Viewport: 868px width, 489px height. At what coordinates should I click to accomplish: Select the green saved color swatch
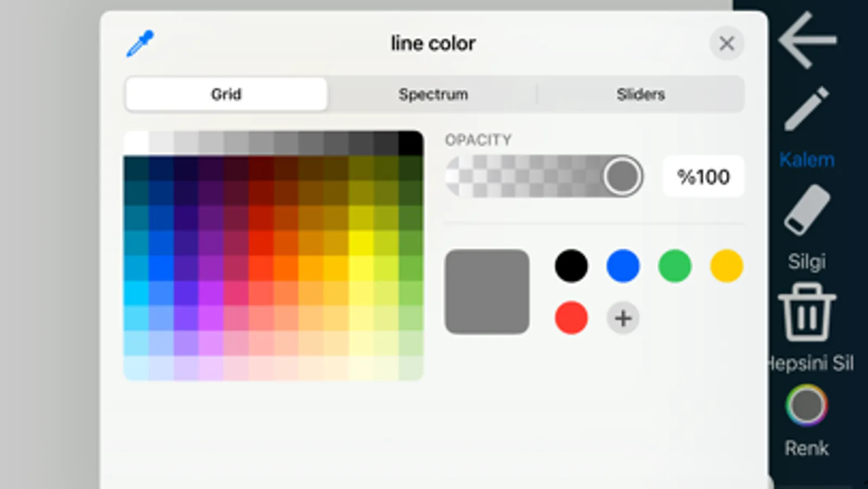coord(675,266)
